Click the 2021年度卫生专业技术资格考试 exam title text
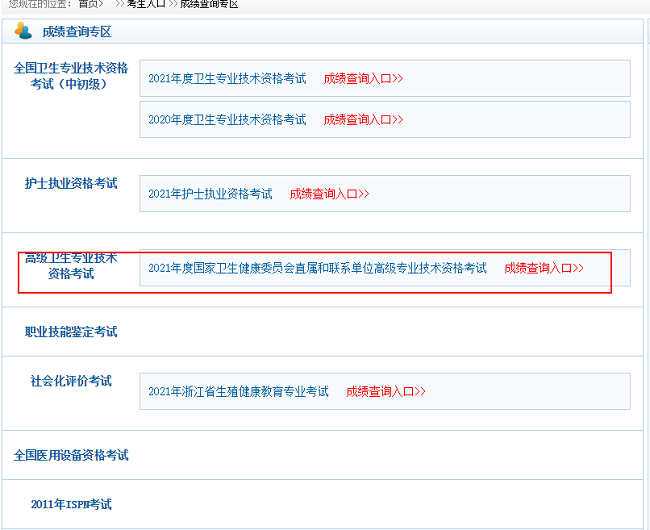Viewport: 650px width, 530px height. pyautogui.click(x=227, y=78)
